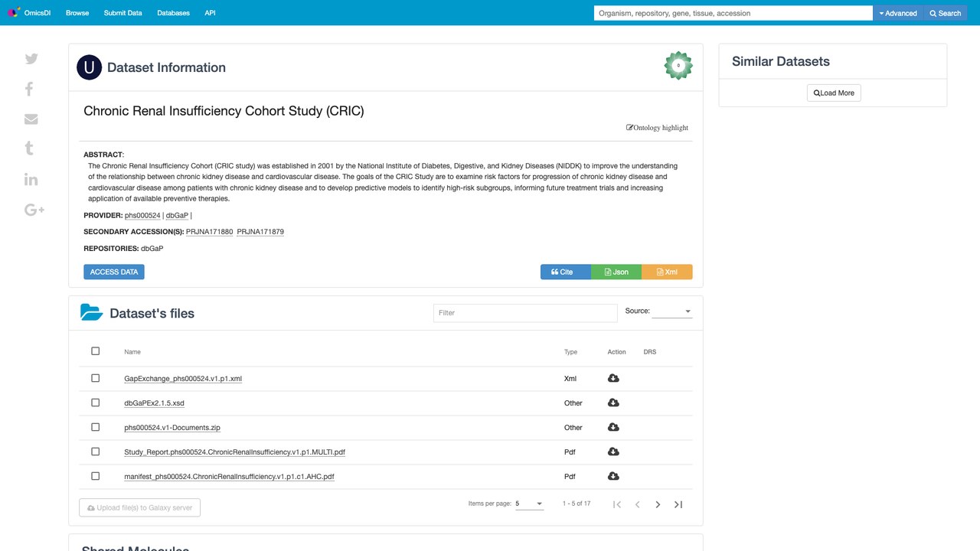Jump to last page of files
This screenshot has height=551, width=980.
click(x=678, y=504)
